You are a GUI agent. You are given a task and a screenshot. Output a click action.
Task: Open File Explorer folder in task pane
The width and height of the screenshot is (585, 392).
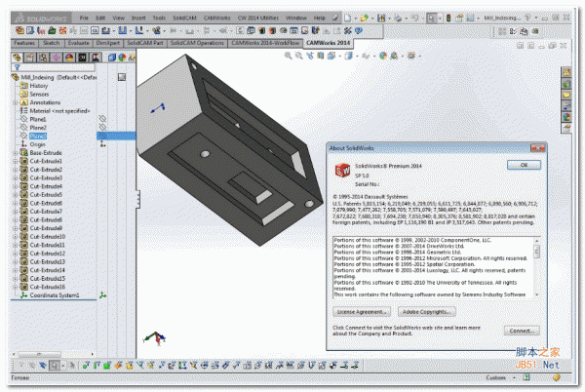pyautogui.click(x=566, y=95)
